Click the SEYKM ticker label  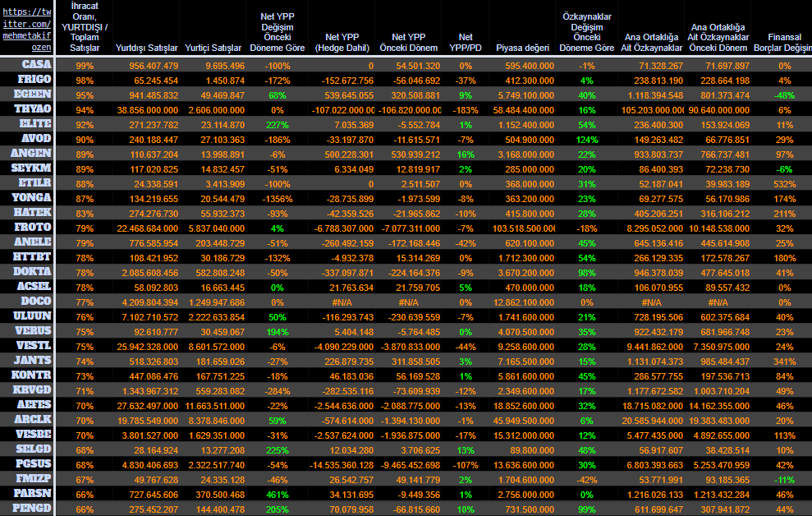point(31,168)
